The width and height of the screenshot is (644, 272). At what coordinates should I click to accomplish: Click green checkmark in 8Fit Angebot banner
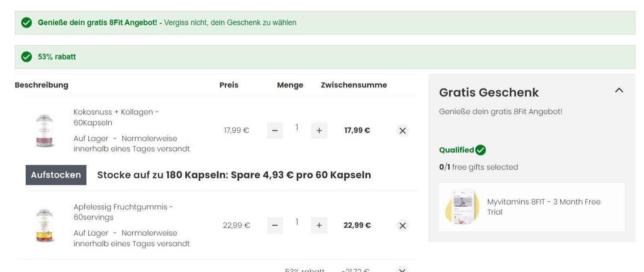[x=27, y=23]
